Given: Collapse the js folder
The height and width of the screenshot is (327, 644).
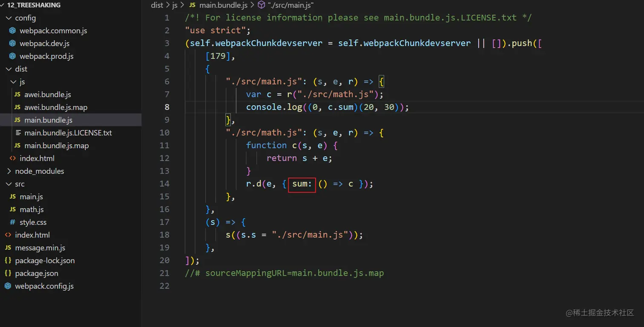Looking at the screenshot, I should [x=13, y=82].
